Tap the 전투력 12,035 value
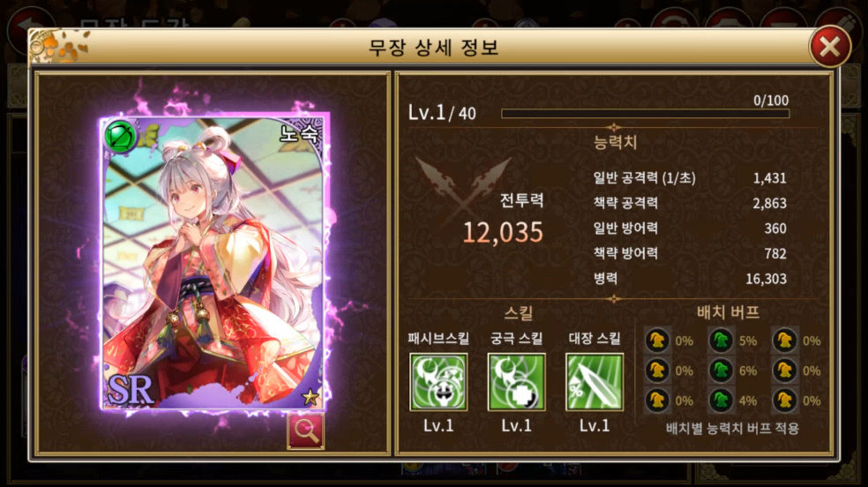 click(503, 232)
